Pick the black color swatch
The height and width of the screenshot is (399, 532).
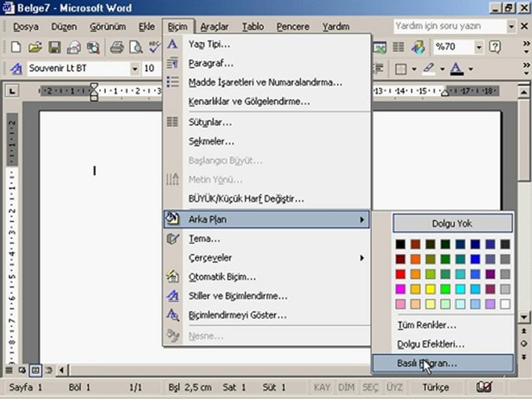pos(400,244)
